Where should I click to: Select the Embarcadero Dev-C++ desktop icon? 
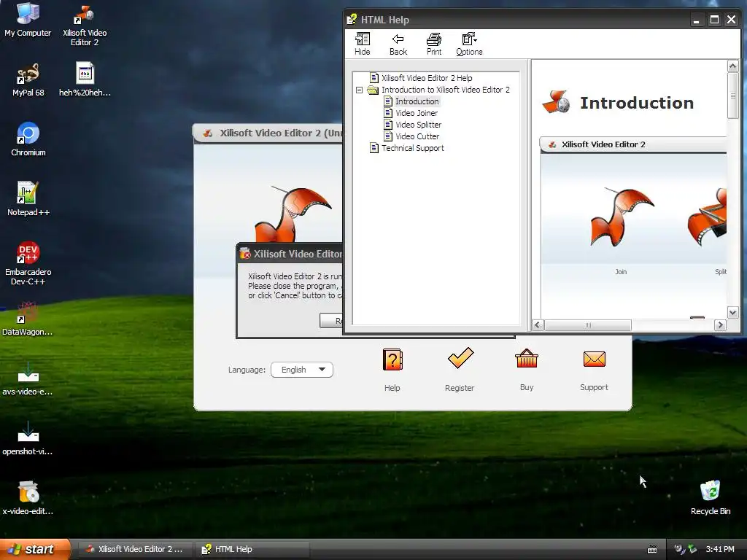pyautogui.click(x=28, y=263)
